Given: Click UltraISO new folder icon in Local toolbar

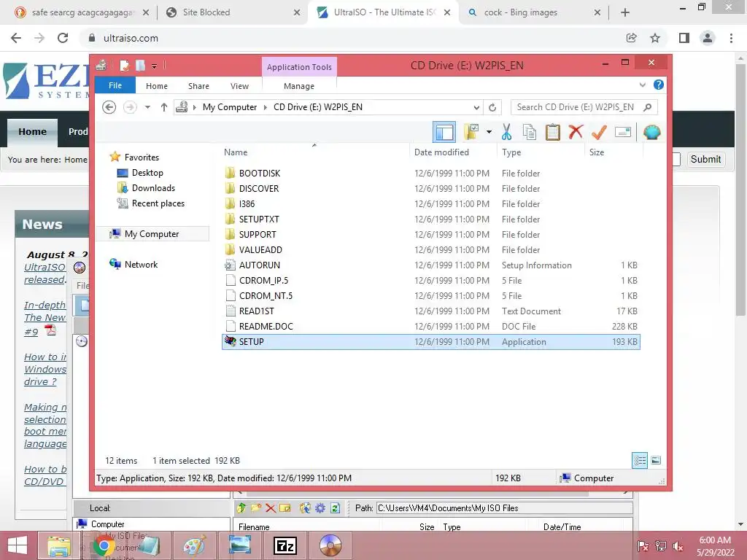Looking at the screenshot, I should (x=256, y=508).
